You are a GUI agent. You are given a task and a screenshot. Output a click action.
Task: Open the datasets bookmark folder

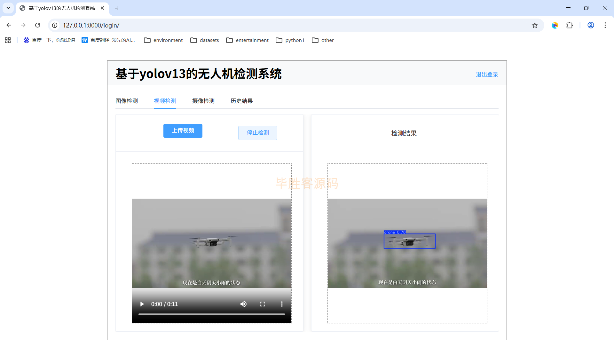pos(205,40)
